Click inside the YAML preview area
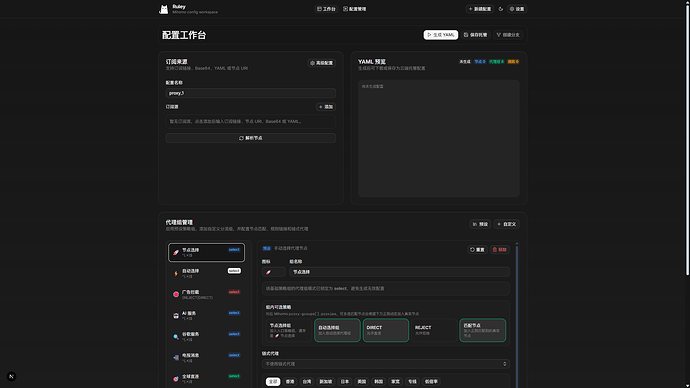This screenshot has height=388, width=690. point(439,138)
